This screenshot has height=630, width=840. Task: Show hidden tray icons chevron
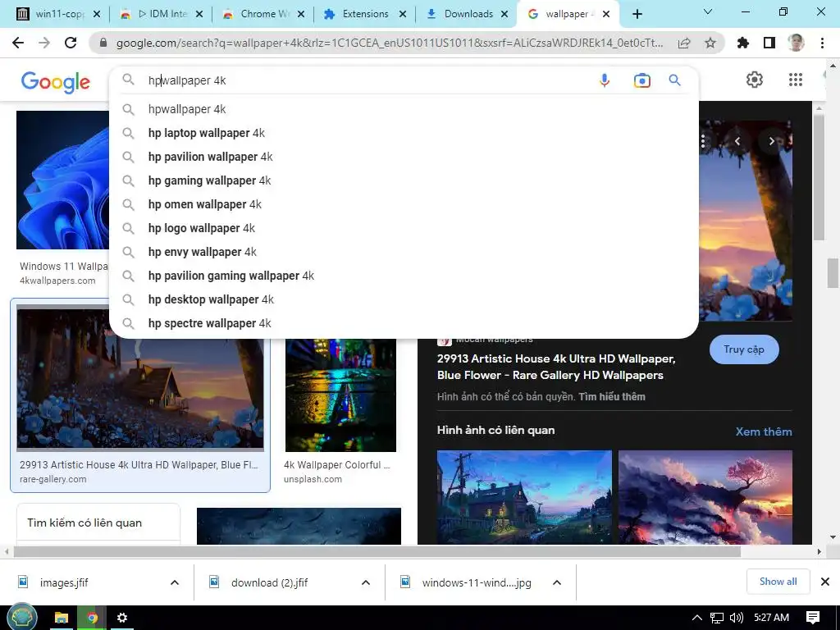(x=697, y=618)
